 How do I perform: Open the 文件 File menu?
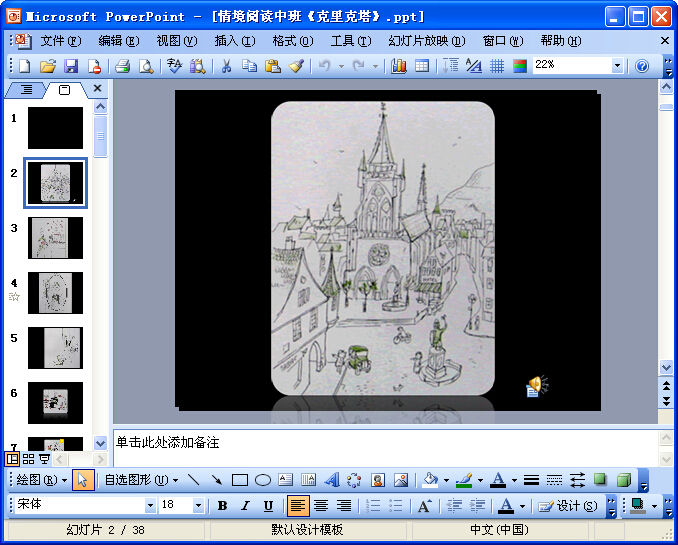click(61, 41)
